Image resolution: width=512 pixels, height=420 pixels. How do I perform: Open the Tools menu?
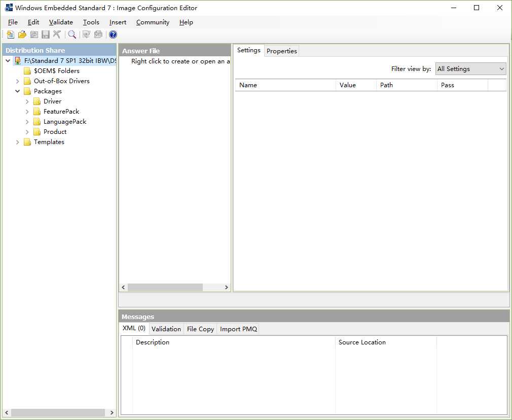[91, 22]
